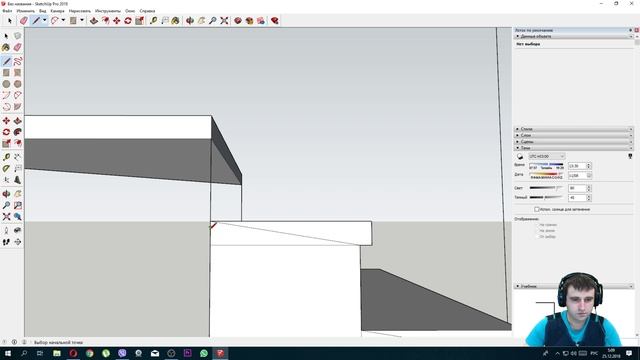
Task: Click the shadow date slider
Action: pos(546,174)
